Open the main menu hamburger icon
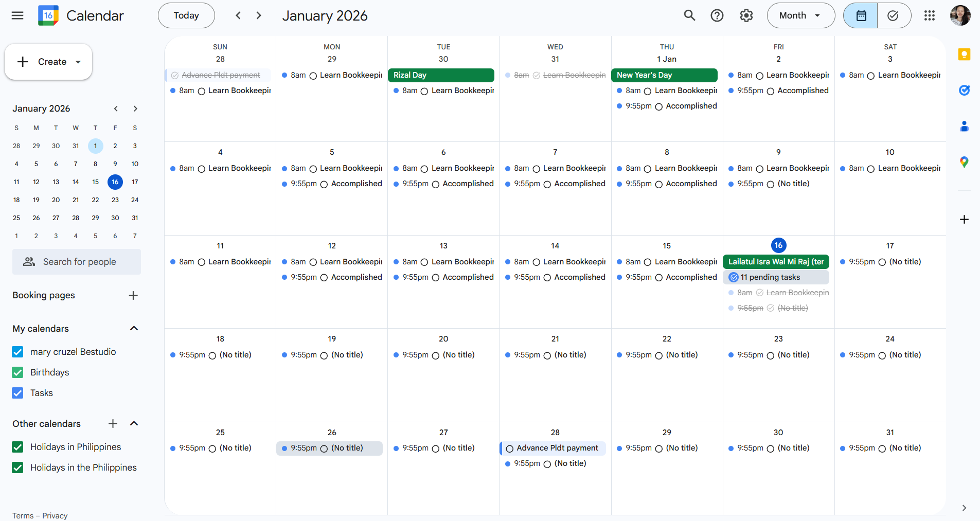This screenshot has width=980, height=521. point(17,15)
